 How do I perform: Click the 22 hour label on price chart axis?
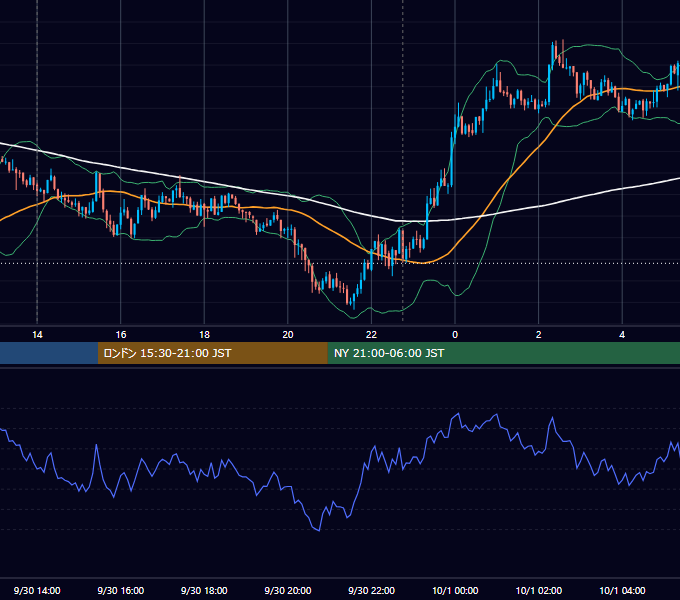371,335
